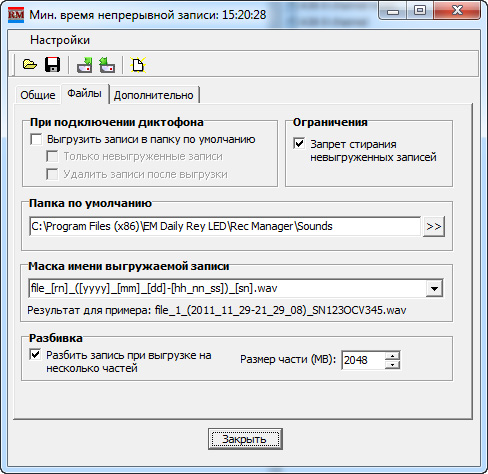The width and height of the screenshot is (488, 474).
Task: Create new default settings document icon
Action: coord(138,65)
